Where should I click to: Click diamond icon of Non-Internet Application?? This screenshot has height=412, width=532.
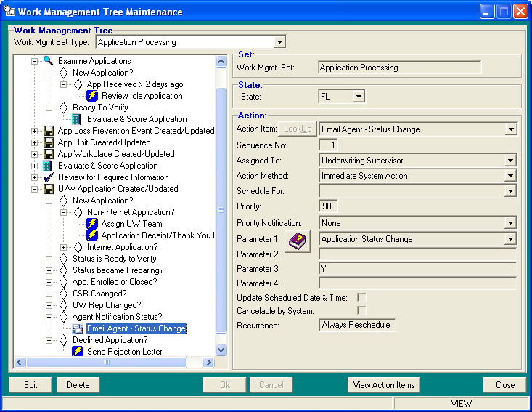(78, 212)
